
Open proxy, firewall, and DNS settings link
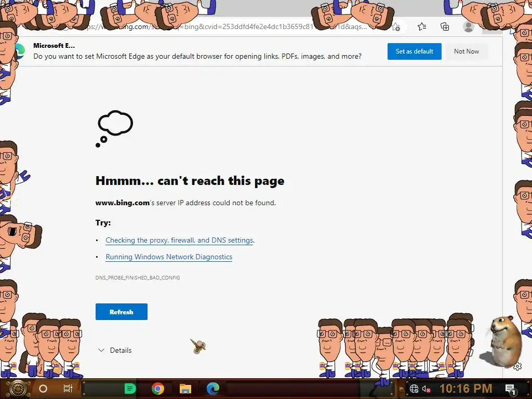click(179, 240)
